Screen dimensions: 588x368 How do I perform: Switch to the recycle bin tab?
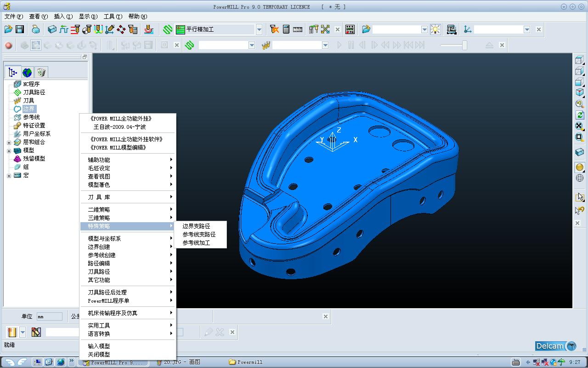pyautogui.click(x=41, y=72)
